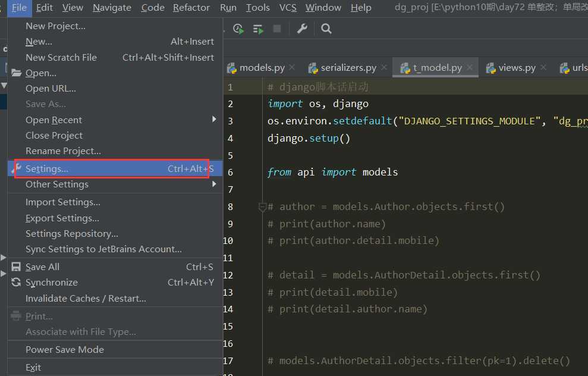
Task: Open the Window menu
Action: point(323,8)
